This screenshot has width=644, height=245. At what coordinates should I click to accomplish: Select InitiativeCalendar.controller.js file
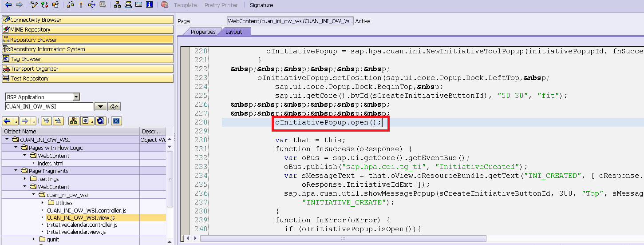pos(82,225)
